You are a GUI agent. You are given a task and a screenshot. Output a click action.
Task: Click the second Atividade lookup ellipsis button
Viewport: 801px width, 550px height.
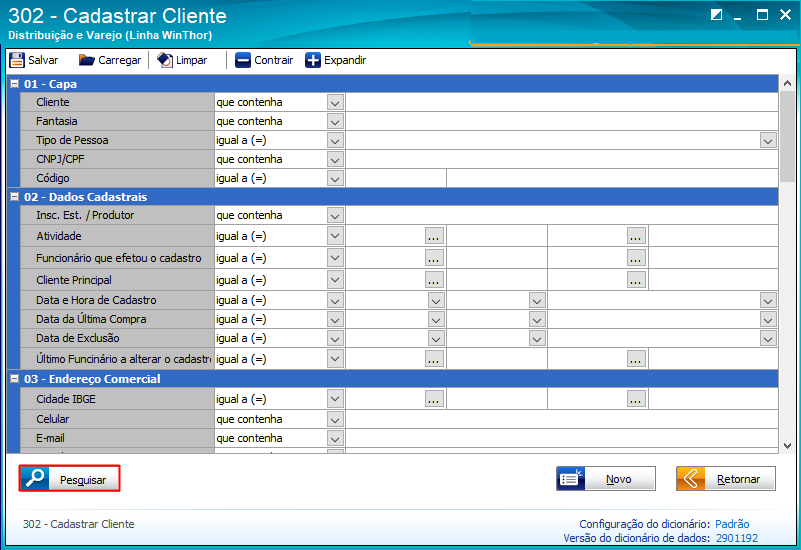click(637, 236)
